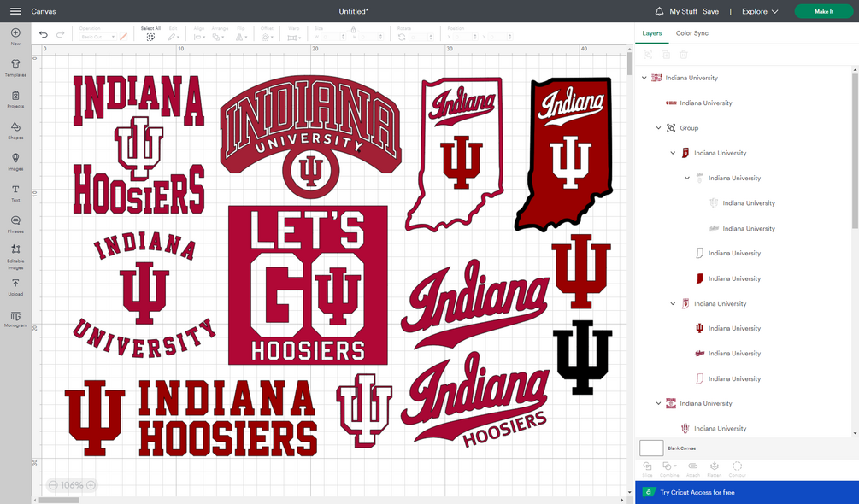The width and height of the screenshot is (859, 504).
Task: Open the Explore dropdown menu
Action: click(760, 11)
